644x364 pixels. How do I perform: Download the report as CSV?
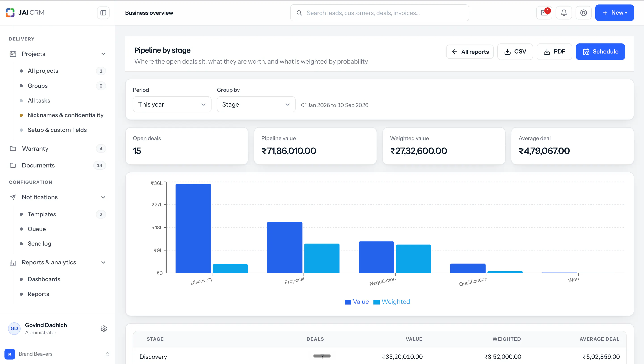515,51
